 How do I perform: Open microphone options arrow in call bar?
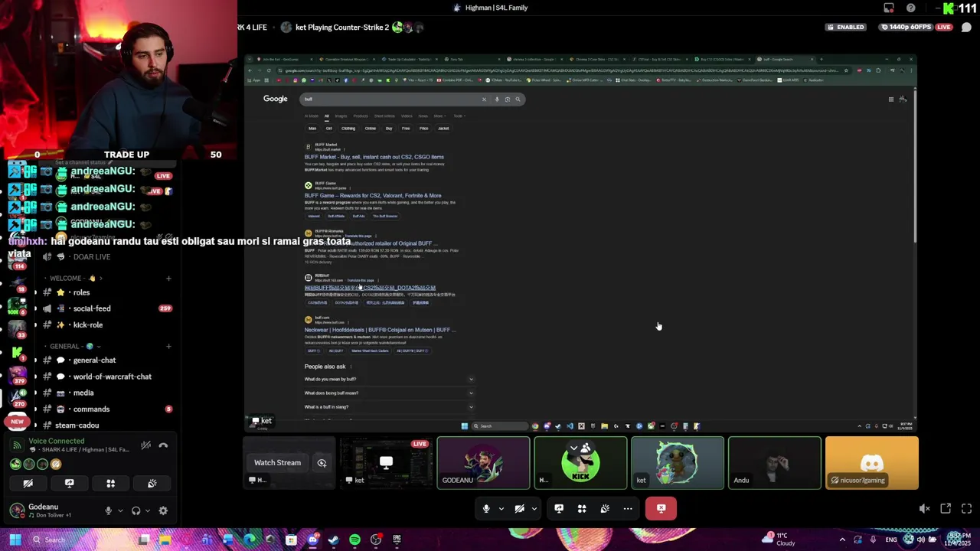coord(501,508)
